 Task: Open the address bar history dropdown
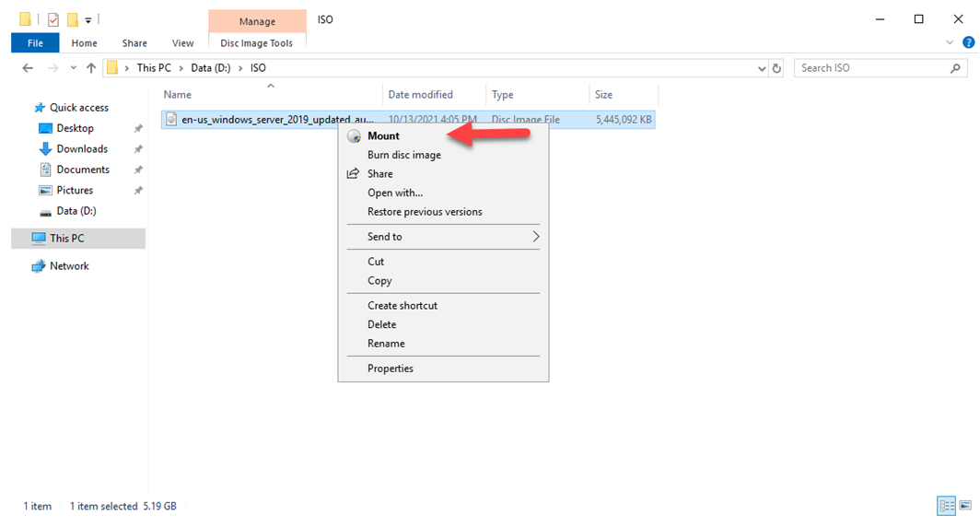tap(761, 68)
